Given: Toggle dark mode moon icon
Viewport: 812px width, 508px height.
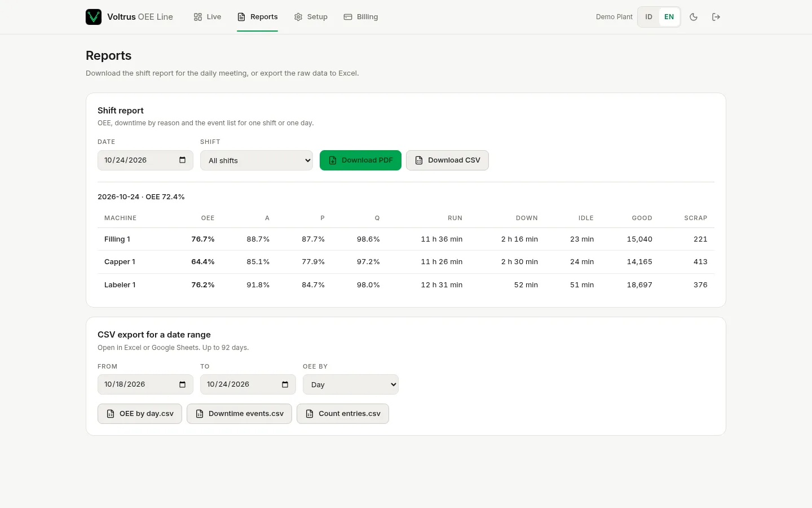Looking at the screenshot, I should pyautogui.click(x=694, y=17).
